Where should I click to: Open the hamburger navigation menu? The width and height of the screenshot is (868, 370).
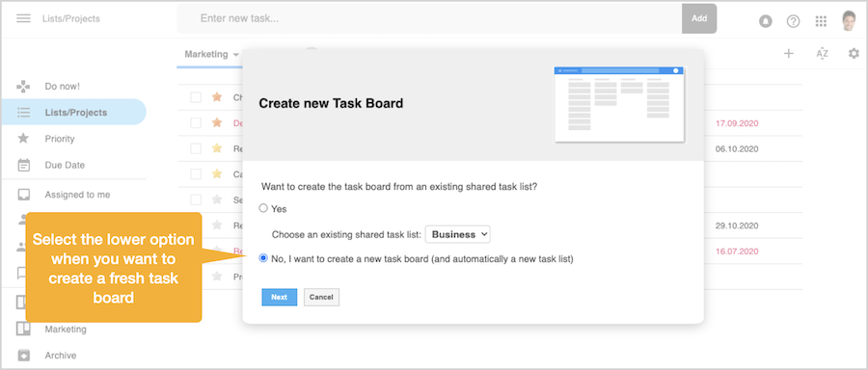23,18
